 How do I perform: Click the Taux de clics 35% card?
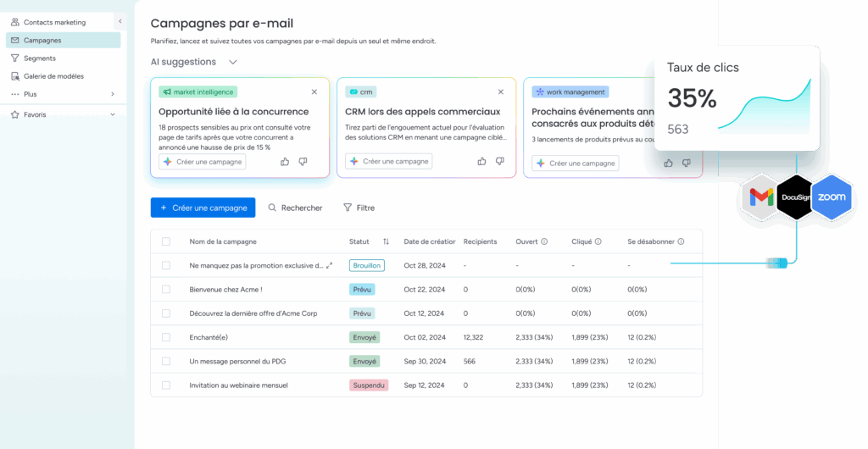(x=737, y=98)
